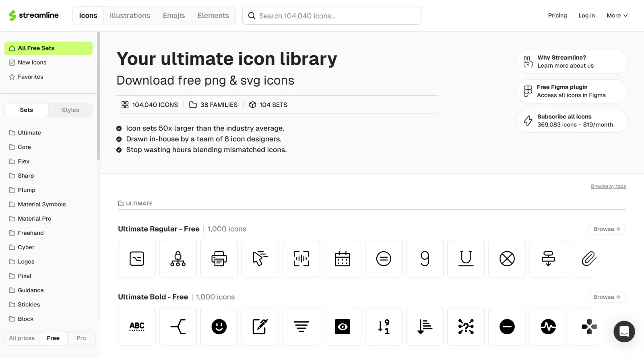Pick the sort 9 to 1 descending icon

point(384,327)
